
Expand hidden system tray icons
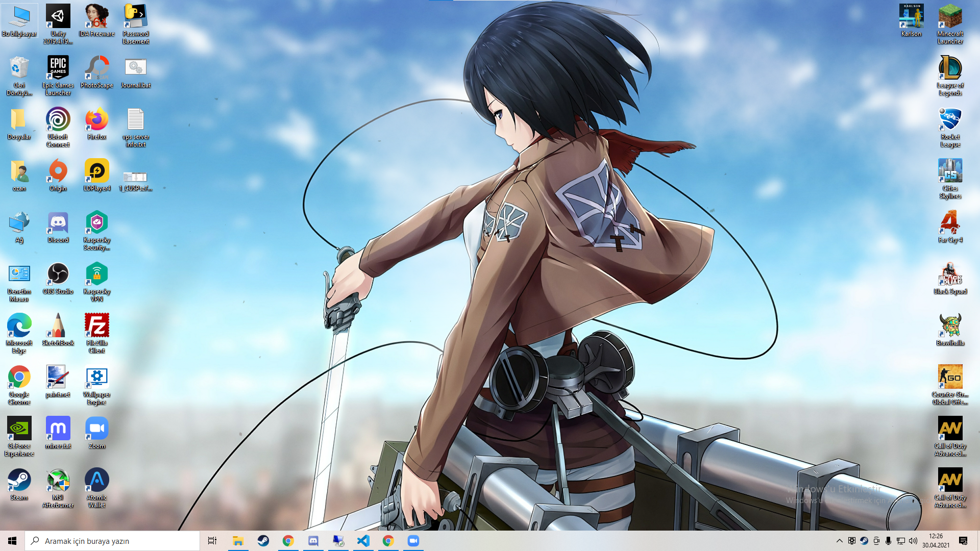pyautogui.click(x=839, y=541)
